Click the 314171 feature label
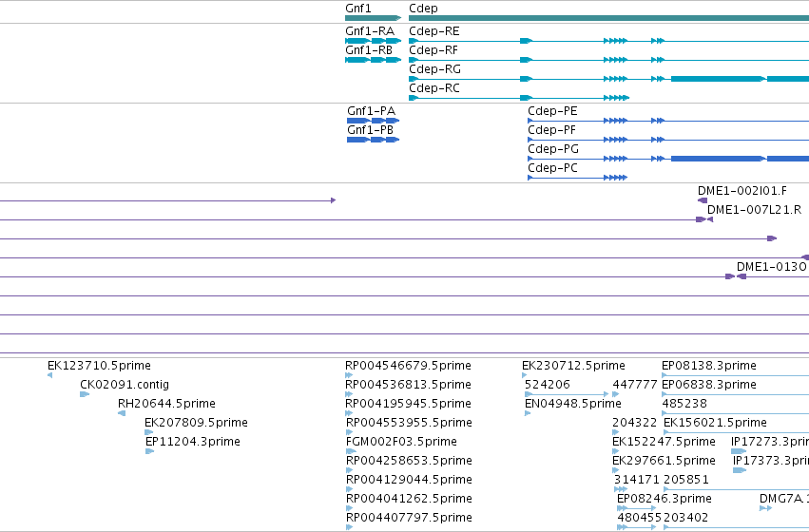This screenshot has width=809, height=532. (x=637, y=480)
